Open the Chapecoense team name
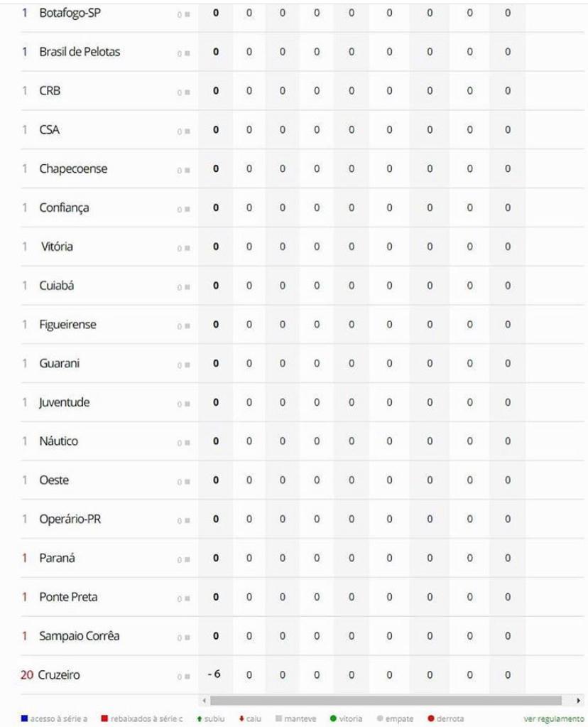588x727 pixels. coord(73,168)
